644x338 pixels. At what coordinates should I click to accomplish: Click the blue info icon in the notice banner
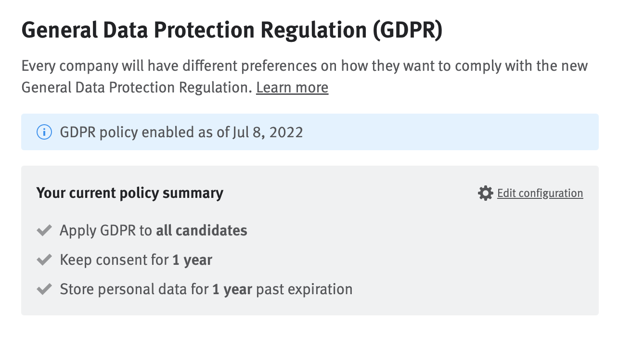[x=44, y=131]
